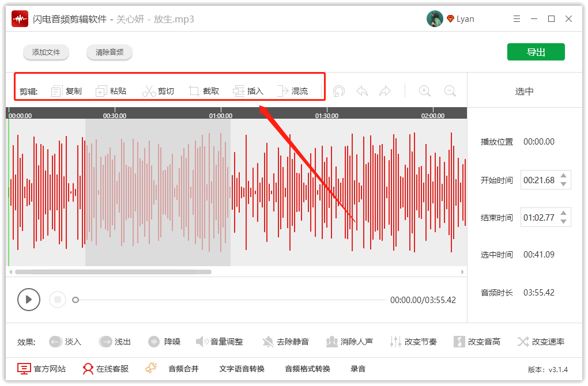Click the app logo in the title bar
Image resolution: width=588 pixels, height=386 pixels.
[20, 19]
